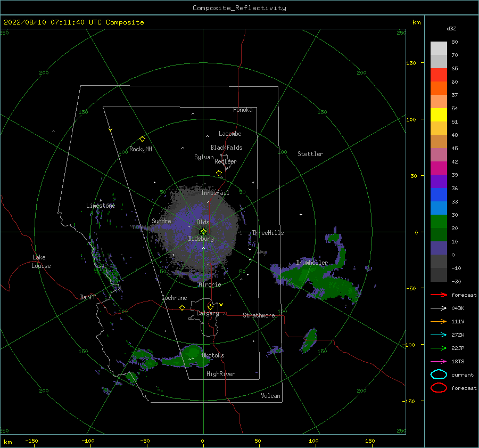This screenshot has height=448, width=479.
Task: Click the Stettler city label
Action: tap(310, 154)
